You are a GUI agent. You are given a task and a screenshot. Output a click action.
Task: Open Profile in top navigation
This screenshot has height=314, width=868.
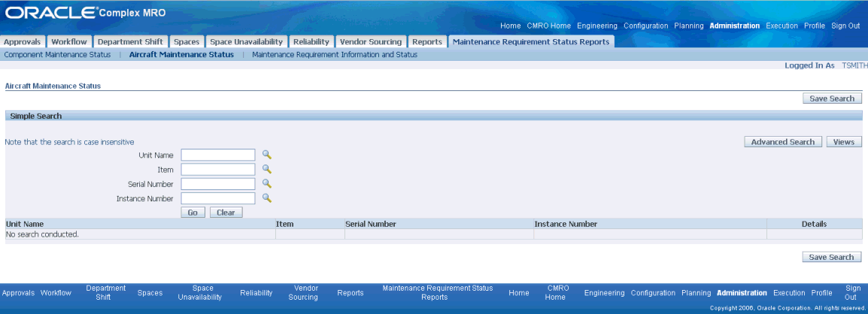tap(815, 26)
